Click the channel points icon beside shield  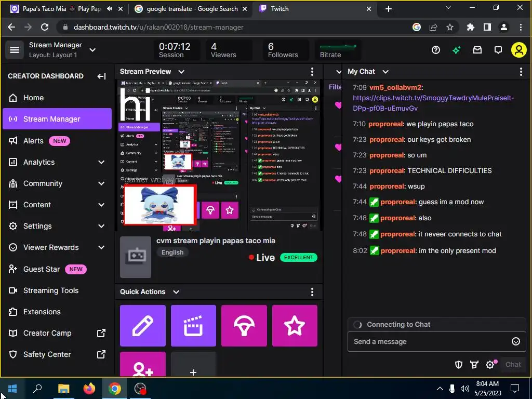[474, 364]
